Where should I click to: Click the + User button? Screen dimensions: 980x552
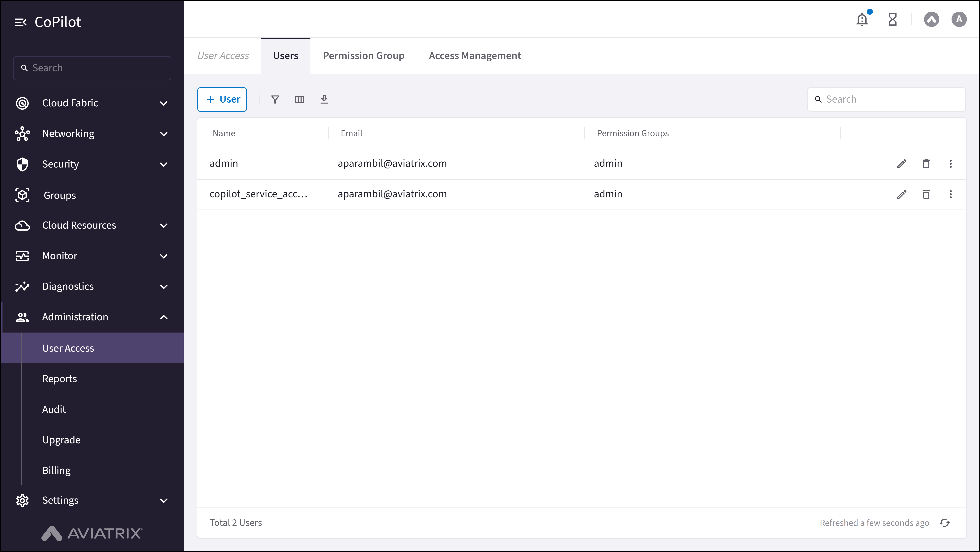[222, 100]
